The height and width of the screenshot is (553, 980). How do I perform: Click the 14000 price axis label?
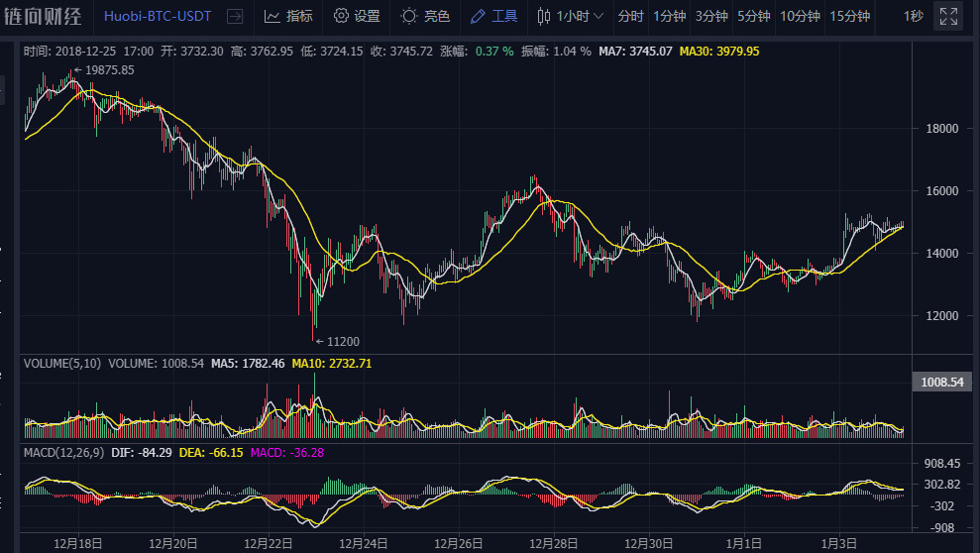942,253
